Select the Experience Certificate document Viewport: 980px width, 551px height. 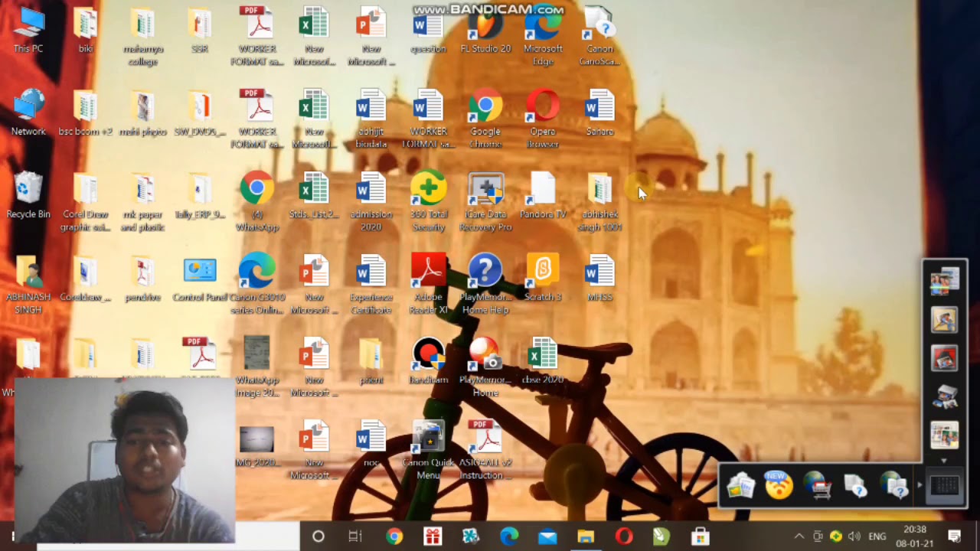pos(371,285)
